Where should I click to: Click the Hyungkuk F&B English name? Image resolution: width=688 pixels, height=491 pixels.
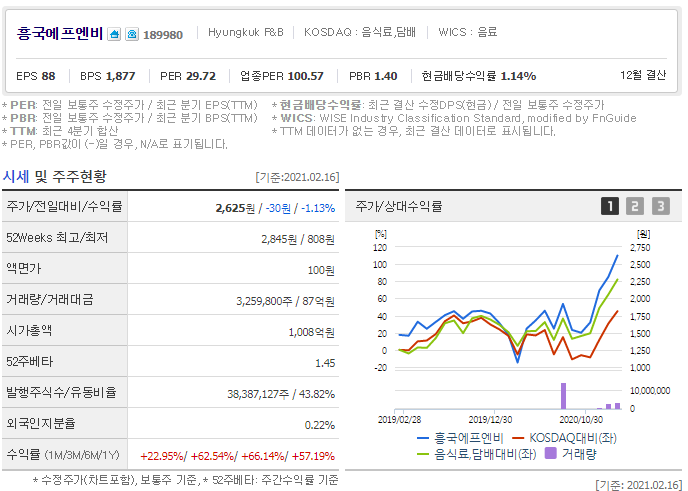[x=246, y=32]
